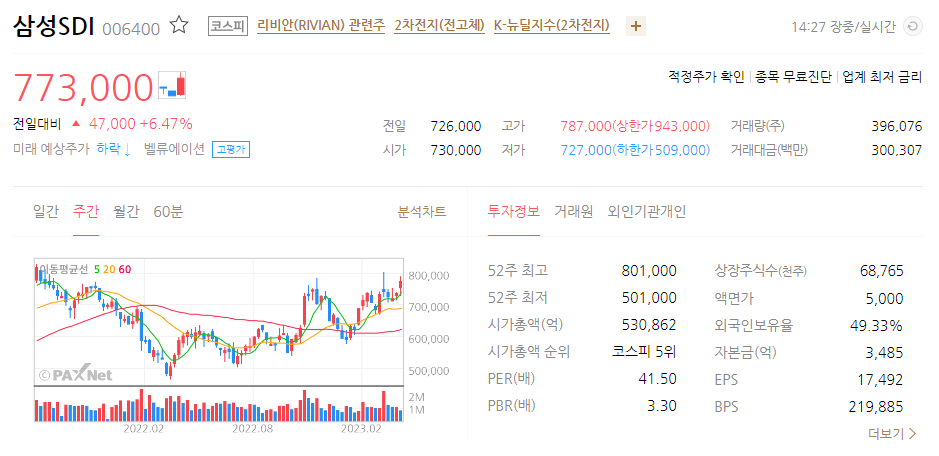
Task: Open 2차전지(전고체) theme link
Action: pyautogui.click(x=440, y=26)
